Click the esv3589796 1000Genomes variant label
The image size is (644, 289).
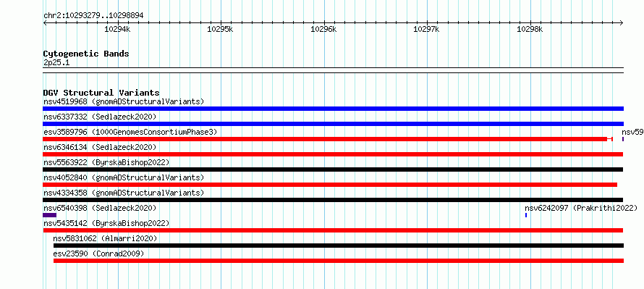coord(130,132)
